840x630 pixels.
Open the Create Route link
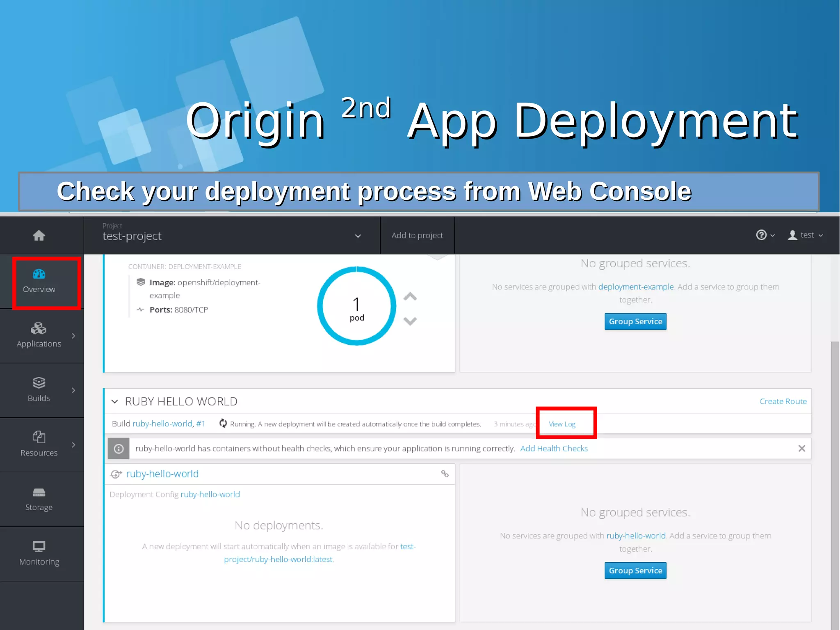[783, 401]
